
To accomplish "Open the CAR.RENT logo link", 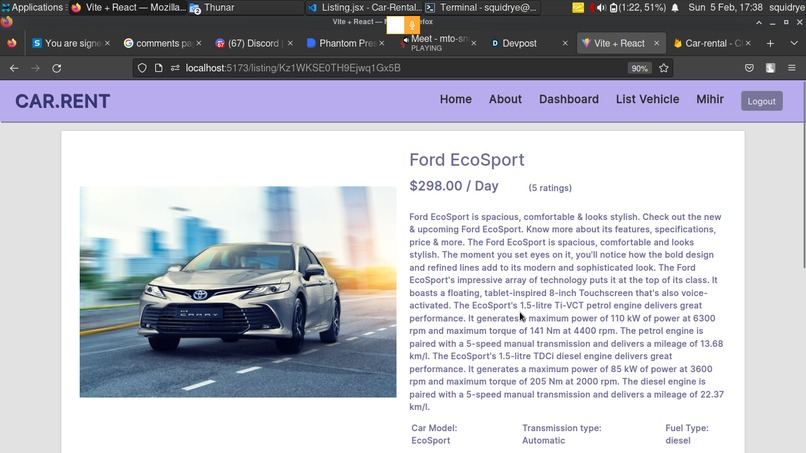I will point(63,101).
